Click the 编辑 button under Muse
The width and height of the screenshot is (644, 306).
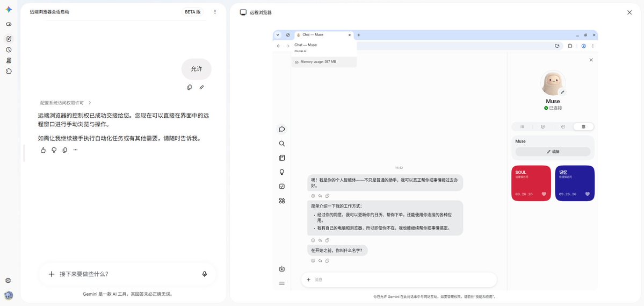tap(553, 152)
